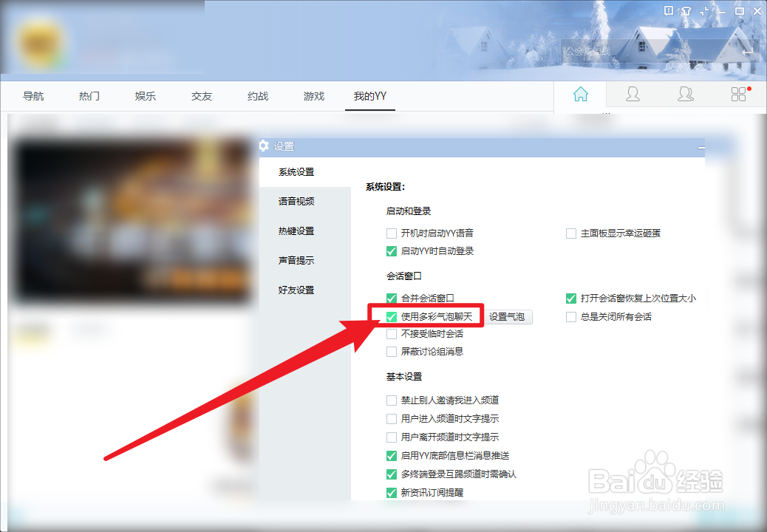
Task: Disable 启用YY底部信息栏消息推送
Action: click(x=392, y=456)
